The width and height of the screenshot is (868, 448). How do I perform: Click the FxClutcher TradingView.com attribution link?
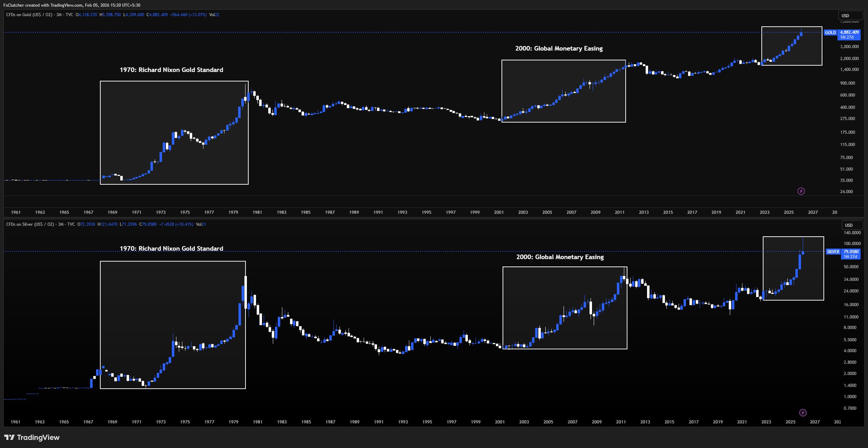pyautogui.click(x=70, y=5)
